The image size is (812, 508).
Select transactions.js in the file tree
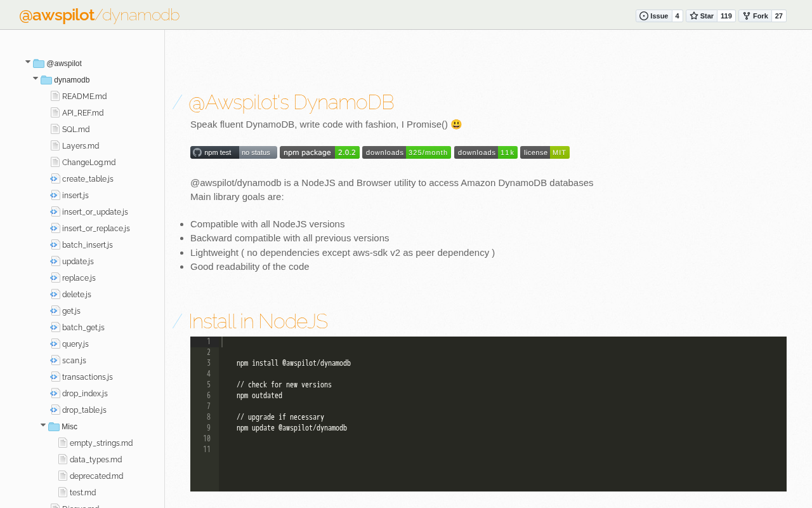(x=87, y=377)
